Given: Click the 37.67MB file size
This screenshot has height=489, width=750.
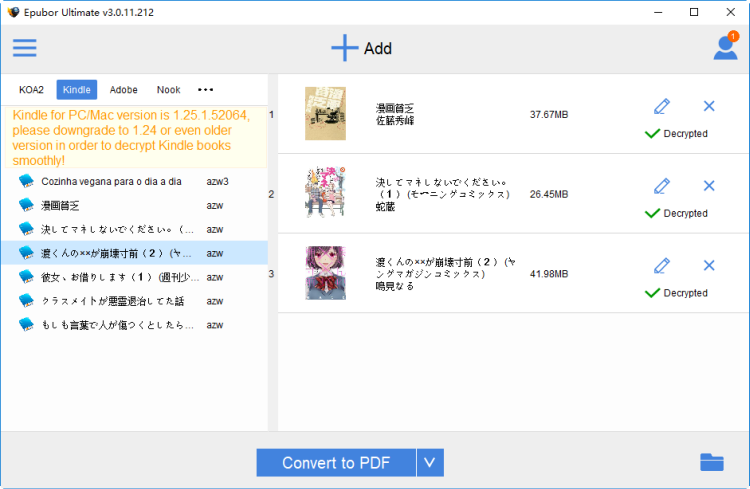Looking at the screenshot, I should click(549, 114).
